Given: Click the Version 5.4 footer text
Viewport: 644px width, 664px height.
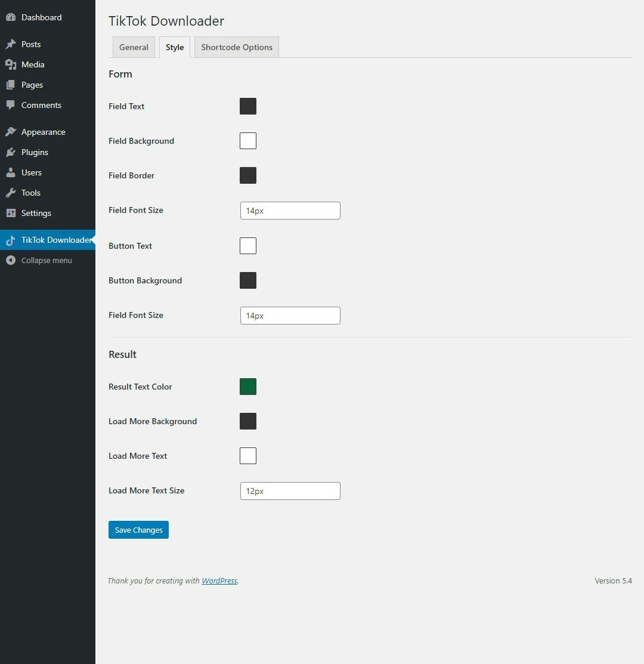Looking at the screenshot, I should click(613, 580).
